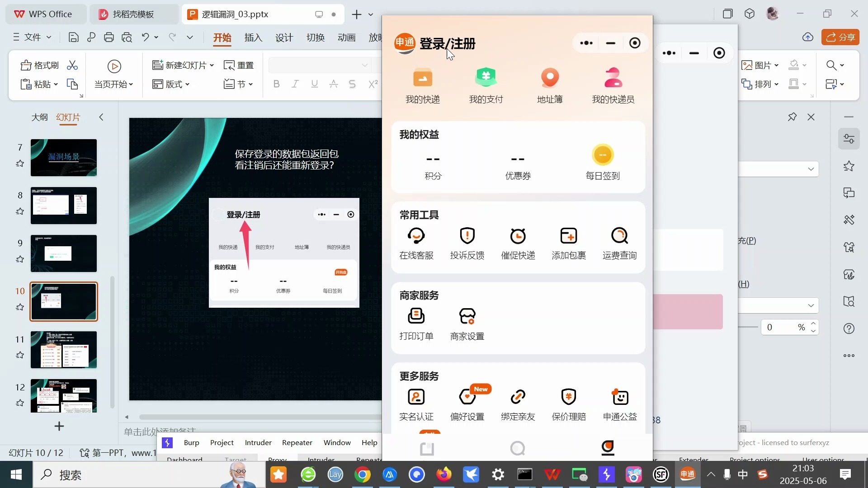
Task: Click 格式刷 format painter
Action: click(40, 66)
